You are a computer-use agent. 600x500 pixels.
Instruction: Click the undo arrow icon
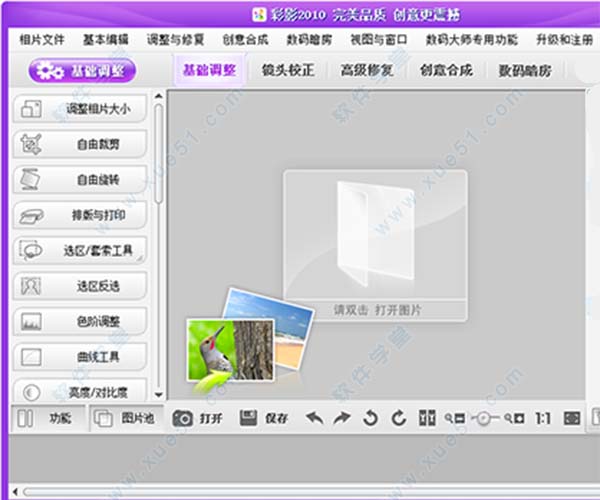click(315, 418)
